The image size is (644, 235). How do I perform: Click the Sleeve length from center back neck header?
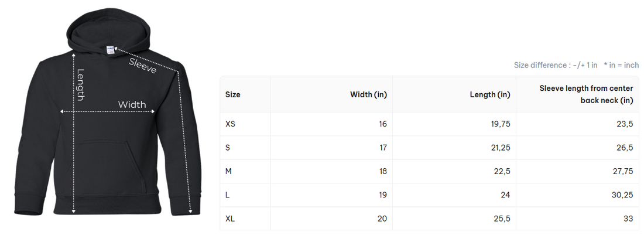586,94
